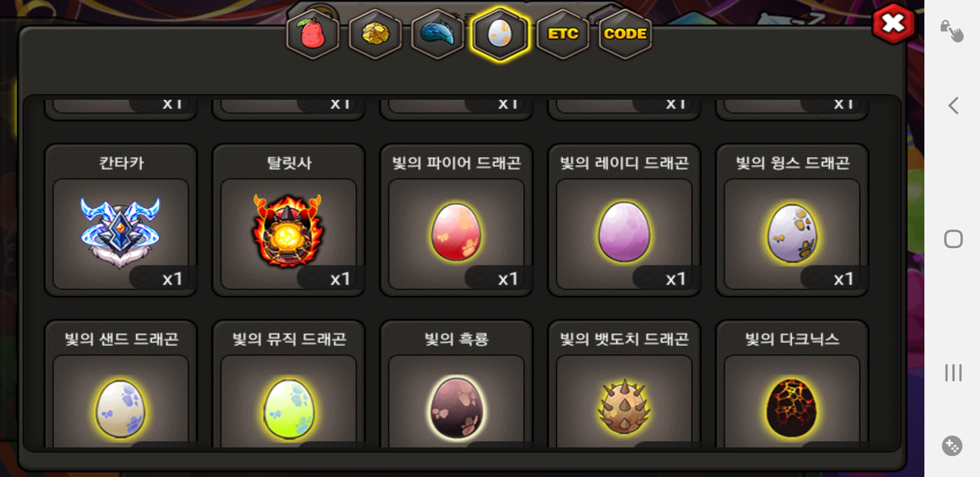
Task: Select the 탈릿사 fire item
Action: pyautogui.click(x=288, y=220)
